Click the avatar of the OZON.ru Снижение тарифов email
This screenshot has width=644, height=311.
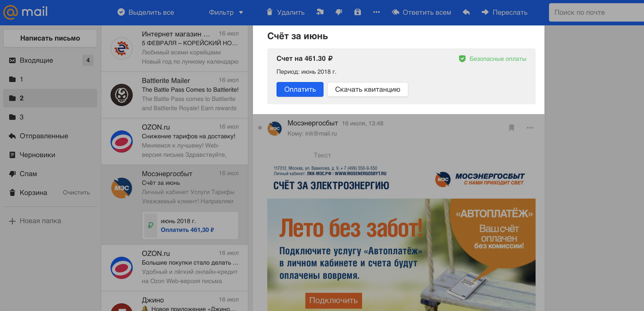(121, 141)
